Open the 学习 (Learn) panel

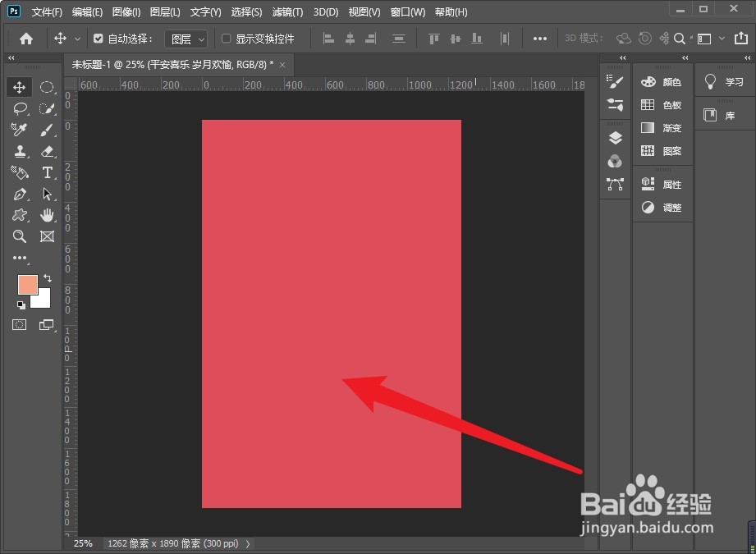click(x=724, y=82)
